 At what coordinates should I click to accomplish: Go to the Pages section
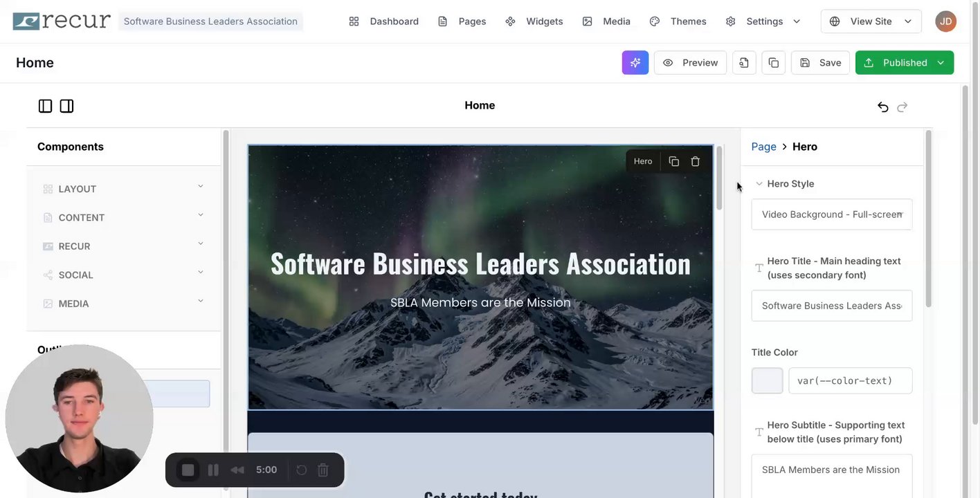(462, 21)
